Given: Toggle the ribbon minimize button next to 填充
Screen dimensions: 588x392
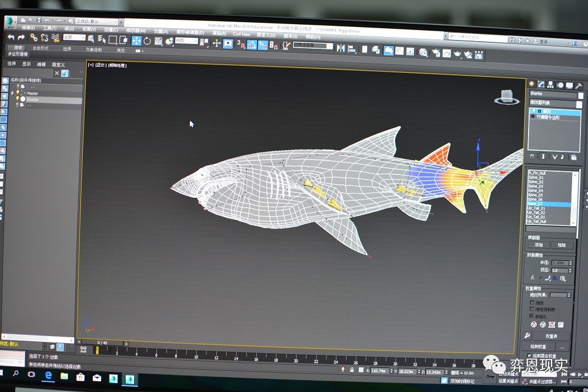Looking at the screenshot, I should [x=139, y=51].
